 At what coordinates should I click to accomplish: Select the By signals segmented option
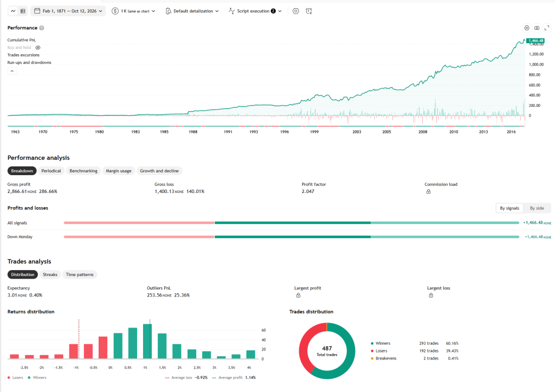coord(509,208)
